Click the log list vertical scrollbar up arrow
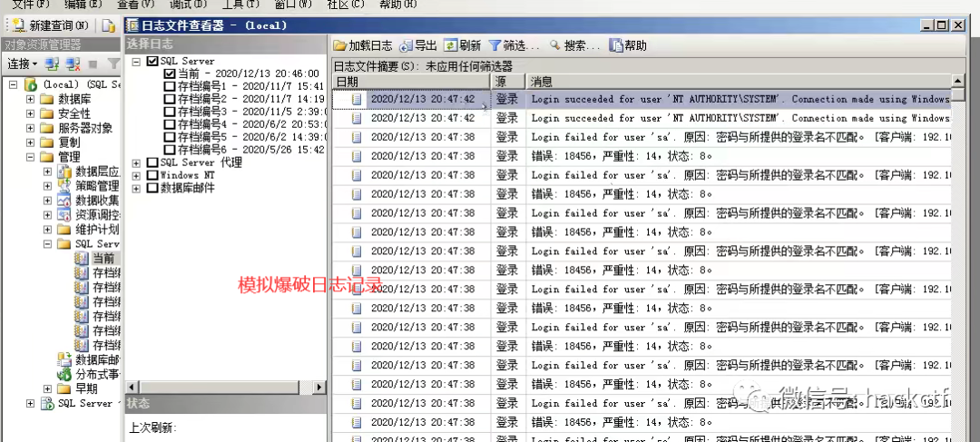This screenshot has height=442, width=980. 957,82
